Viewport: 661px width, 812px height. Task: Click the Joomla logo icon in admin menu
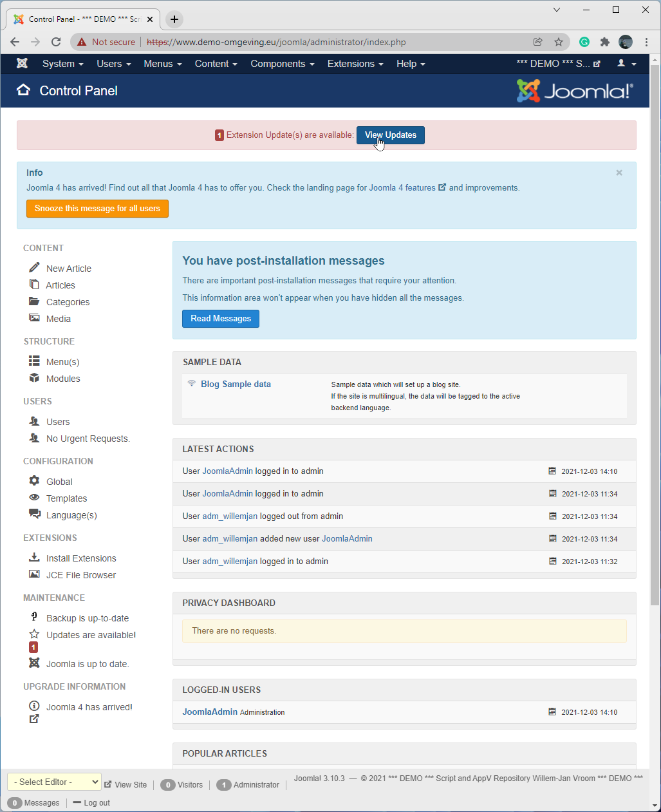click(22, 64)
